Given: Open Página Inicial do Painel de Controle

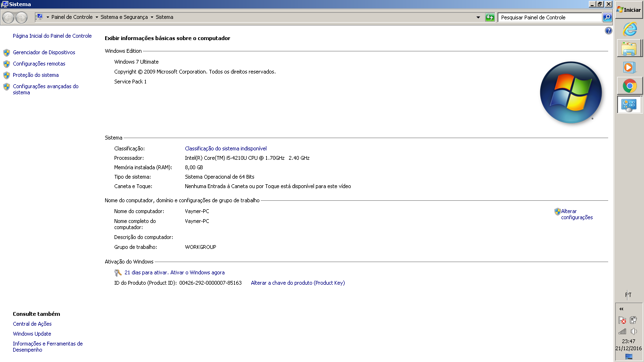Looking at the screenshot, I should (x=52, y=36).
